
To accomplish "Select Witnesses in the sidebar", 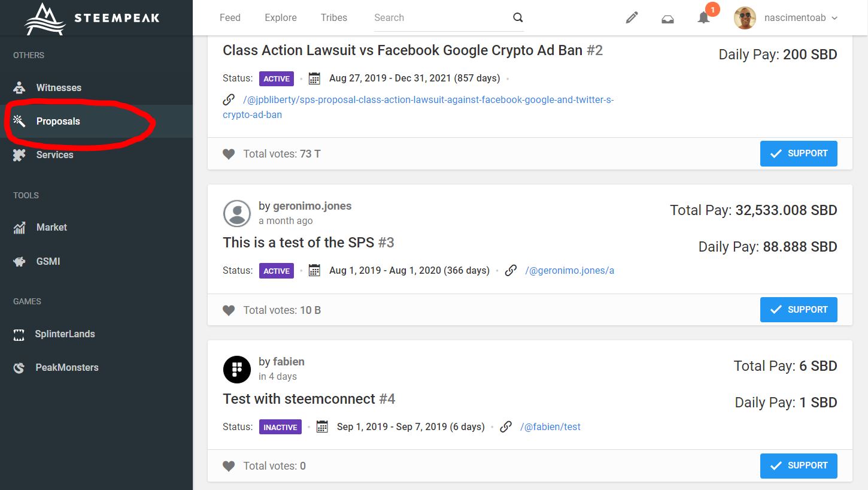I will (x=96, y=87).
